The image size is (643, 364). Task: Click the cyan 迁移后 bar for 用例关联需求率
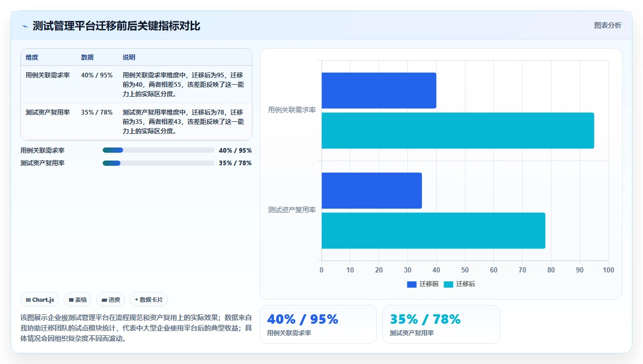click(x=458, y=130)
